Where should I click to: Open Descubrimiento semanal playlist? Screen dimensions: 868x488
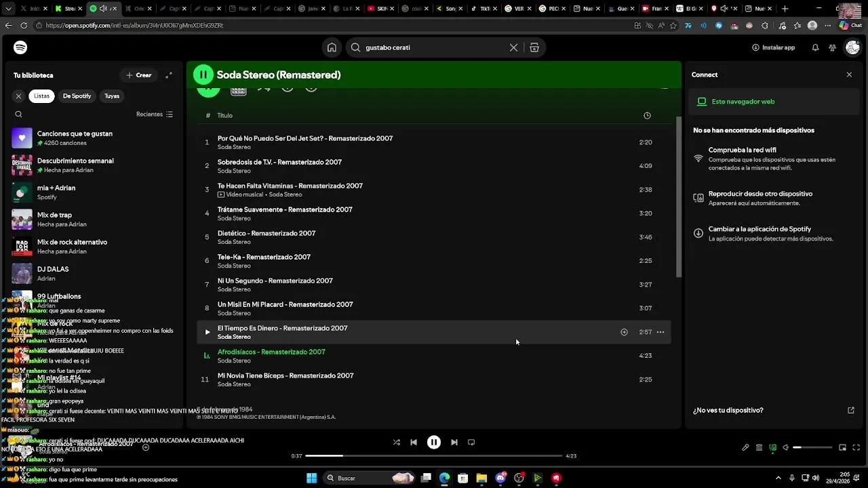(95, 165)
